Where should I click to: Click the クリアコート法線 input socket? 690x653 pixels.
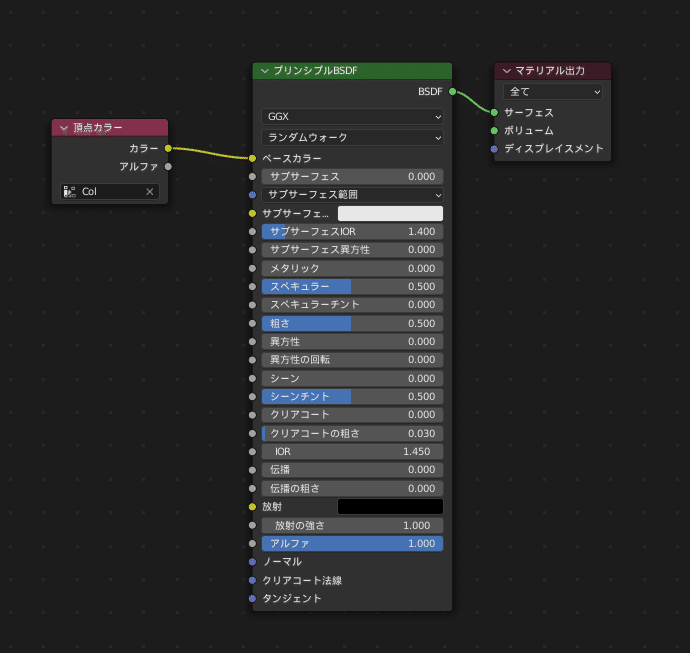coord(252,580)
